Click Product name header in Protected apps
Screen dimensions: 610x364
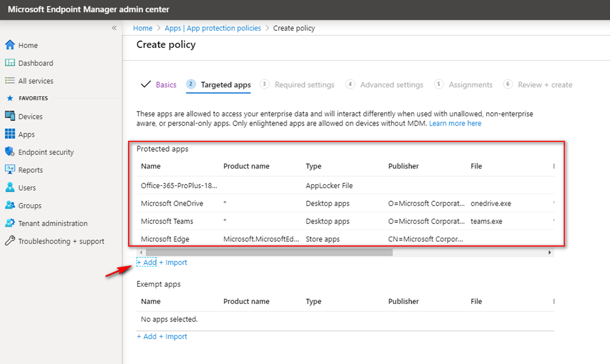tap(246, 166)
